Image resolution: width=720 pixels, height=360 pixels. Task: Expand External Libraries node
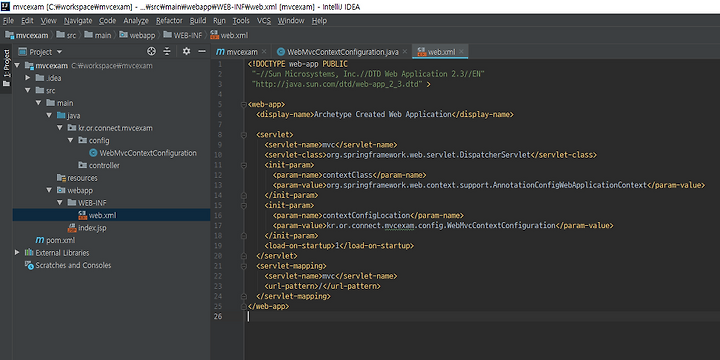(17, 253)
